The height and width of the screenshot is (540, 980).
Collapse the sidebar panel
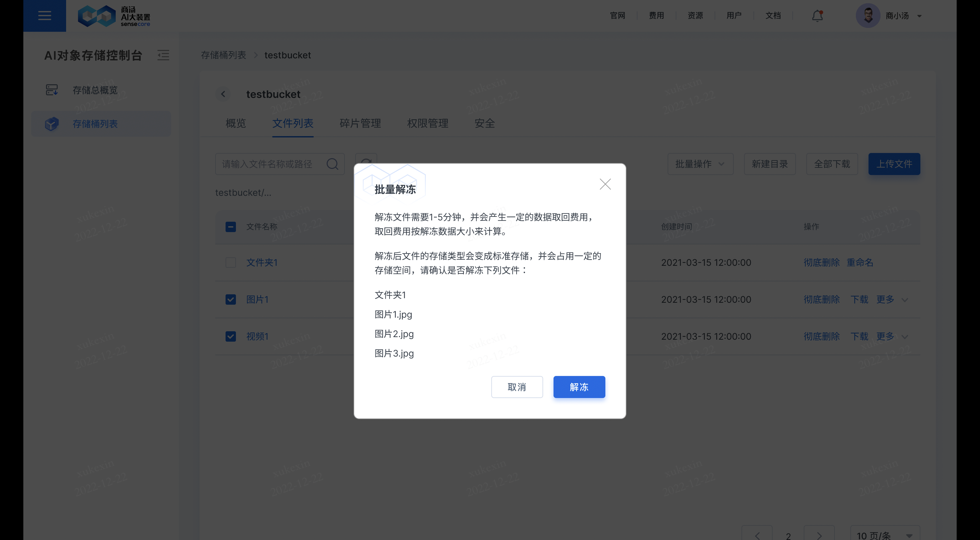(x=163, y=55)
